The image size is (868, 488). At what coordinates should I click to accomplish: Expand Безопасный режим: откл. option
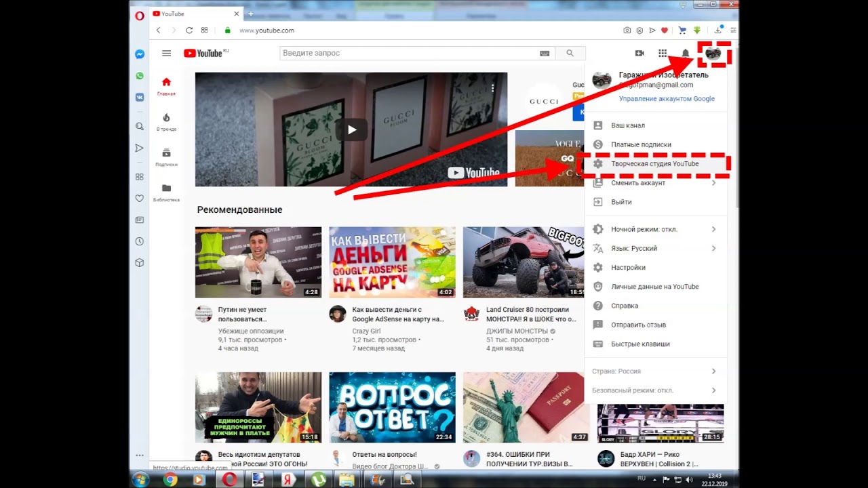(x=655, y=390)
